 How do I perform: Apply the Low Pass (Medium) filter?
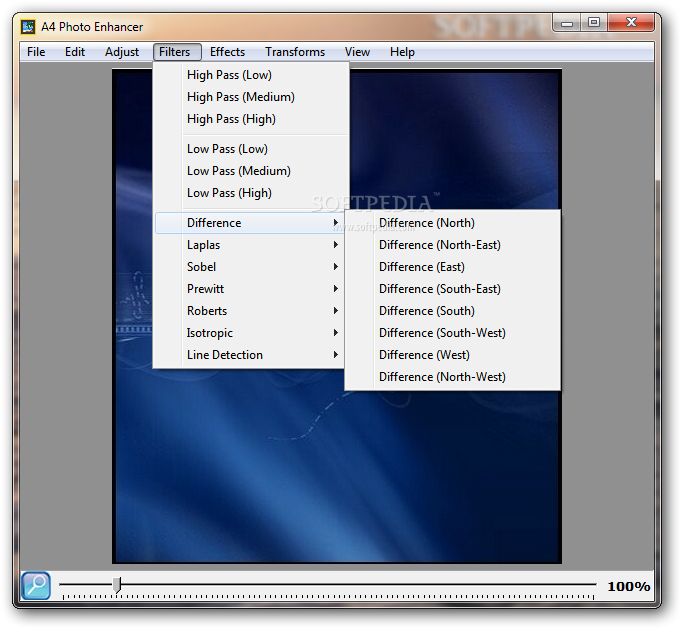[x=251, y=171]
